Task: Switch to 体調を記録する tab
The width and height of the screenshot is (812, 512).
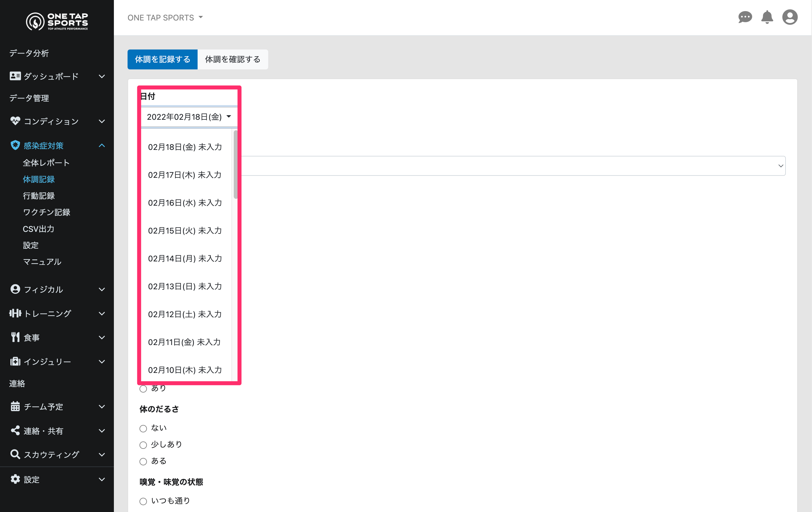Action: pyautogui.click(x=163, y=59)
